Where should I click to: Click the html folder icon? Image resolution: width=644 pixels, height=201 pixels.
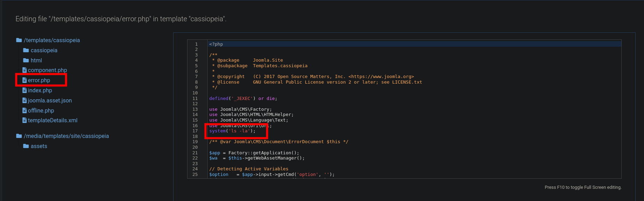[x=26, y=61]
